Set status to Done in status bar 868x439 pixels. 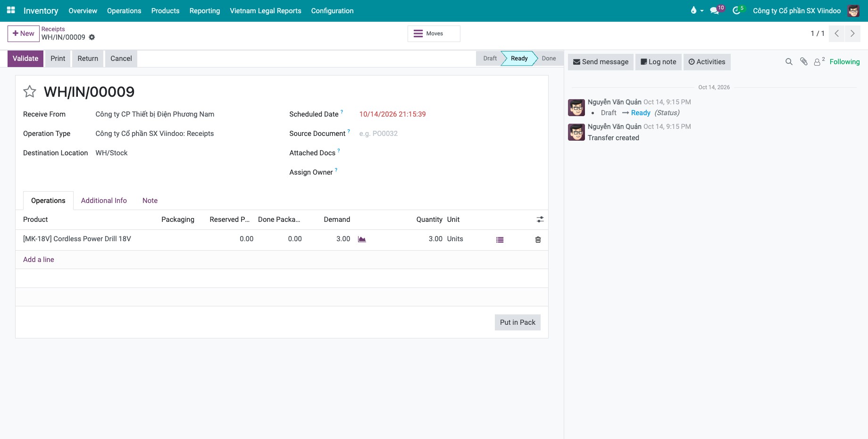coord(549,59)
